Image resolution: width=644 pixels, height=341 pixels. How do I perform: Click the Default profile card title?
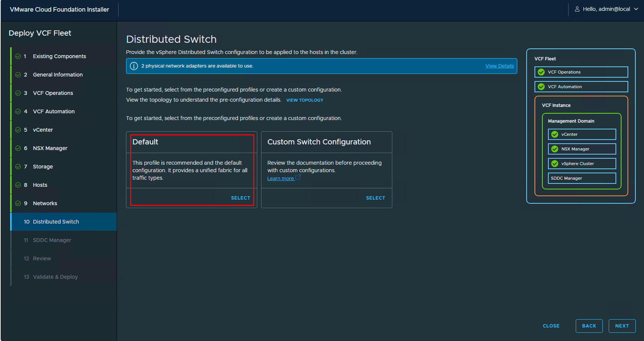pos(145,142)
